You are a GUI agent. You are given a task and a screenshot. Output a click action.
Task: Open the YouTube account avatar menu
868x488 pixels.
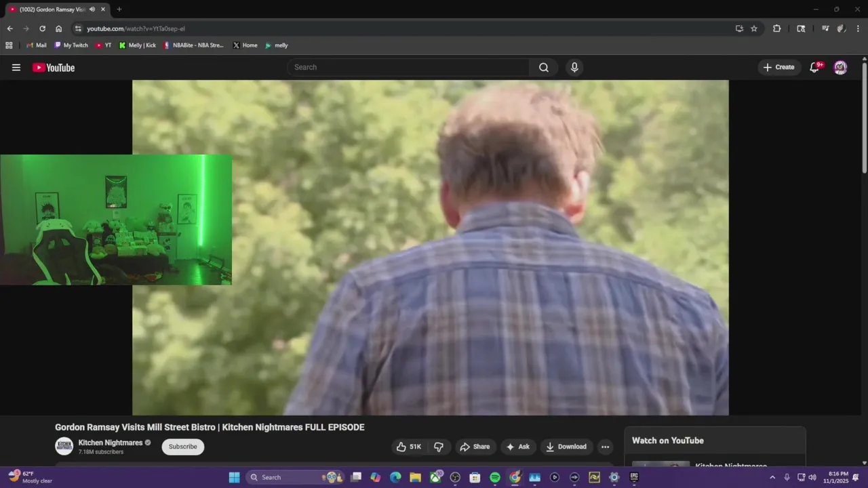(x=840, y=67)
